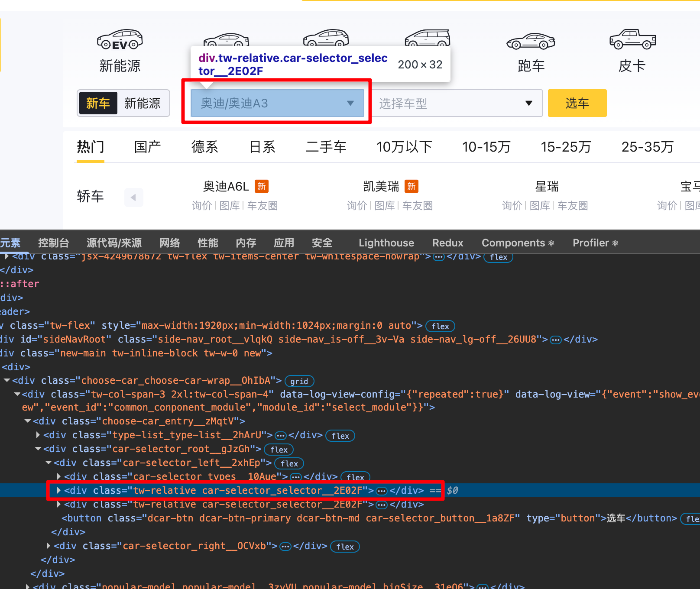The height and width of the screenshot is (589, 700).
Task: Open the 源代码/来源 DevTools tab
Action: 114,243
